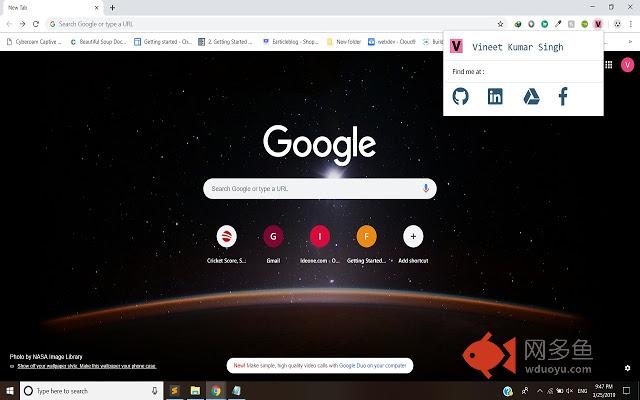Click the grey ring extension icon
640x400 pixels.
click(x=531, y=24)
